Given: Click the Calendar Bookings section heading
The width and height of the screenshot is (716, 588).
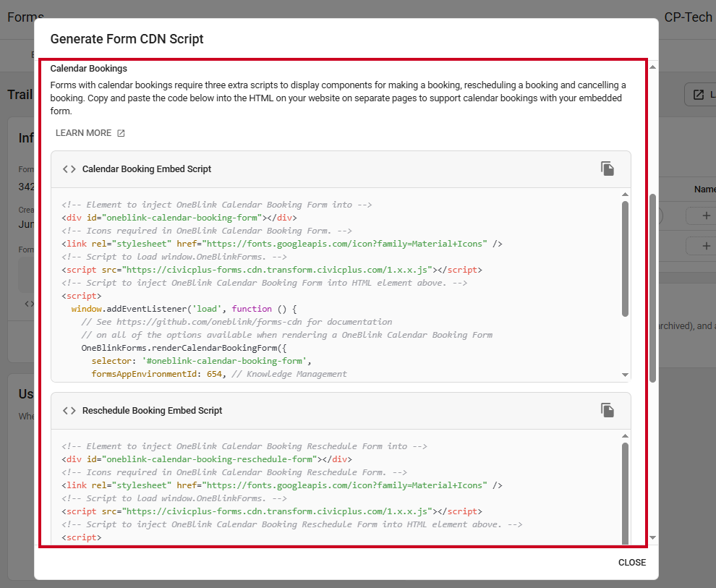Looking at the screenshot, I should click(88, 69).
